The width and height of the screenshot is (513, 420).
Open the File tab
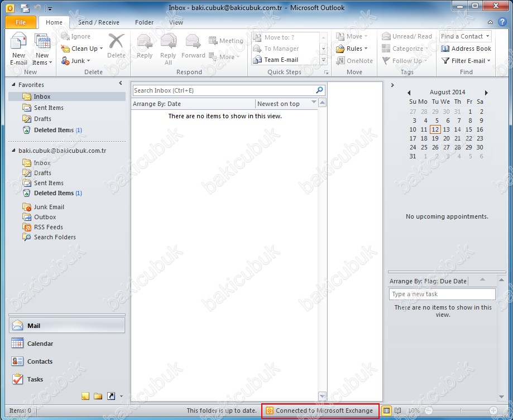21,22
